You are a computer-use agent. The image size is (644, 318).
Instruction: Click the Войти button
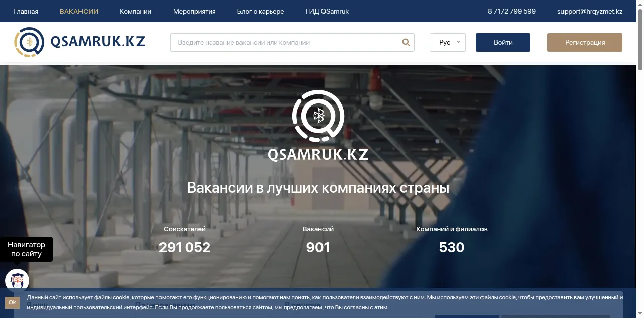[503, 43]
